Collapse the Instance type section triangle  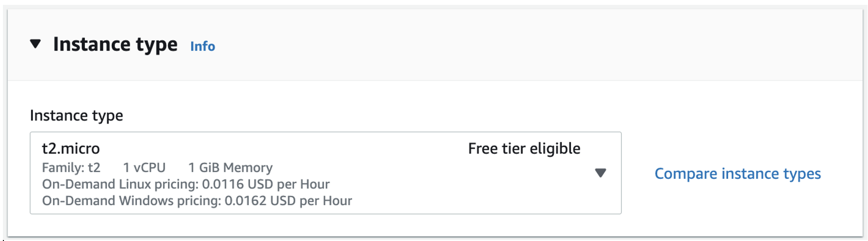[35, 44]
